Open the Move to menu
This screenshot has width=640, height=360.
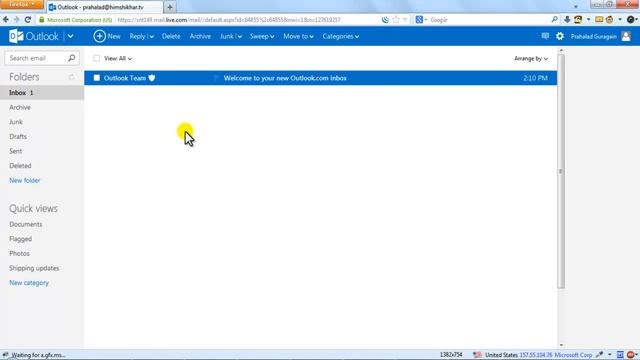[x=298, y=36]
